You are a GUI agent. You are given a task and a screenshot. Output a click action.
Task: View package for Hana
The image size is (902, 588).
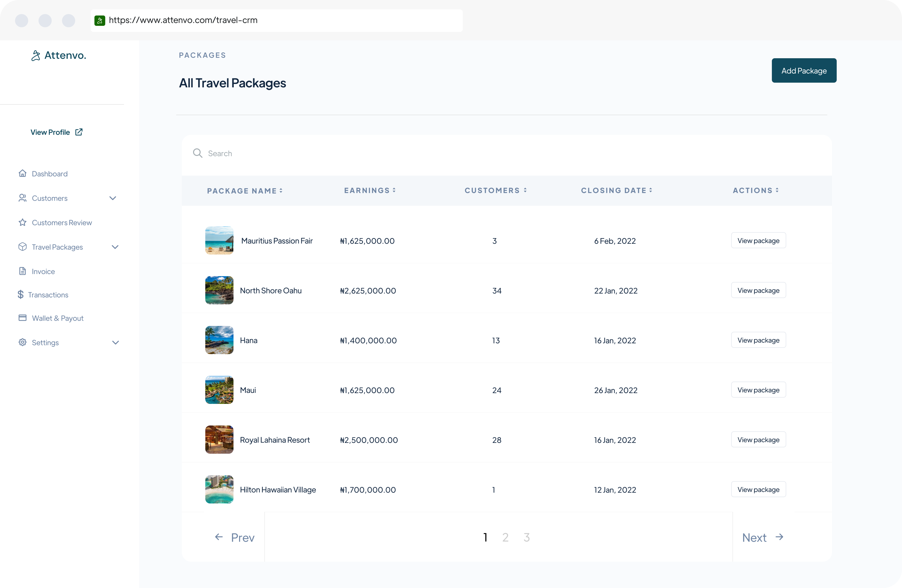pos(758,340)
